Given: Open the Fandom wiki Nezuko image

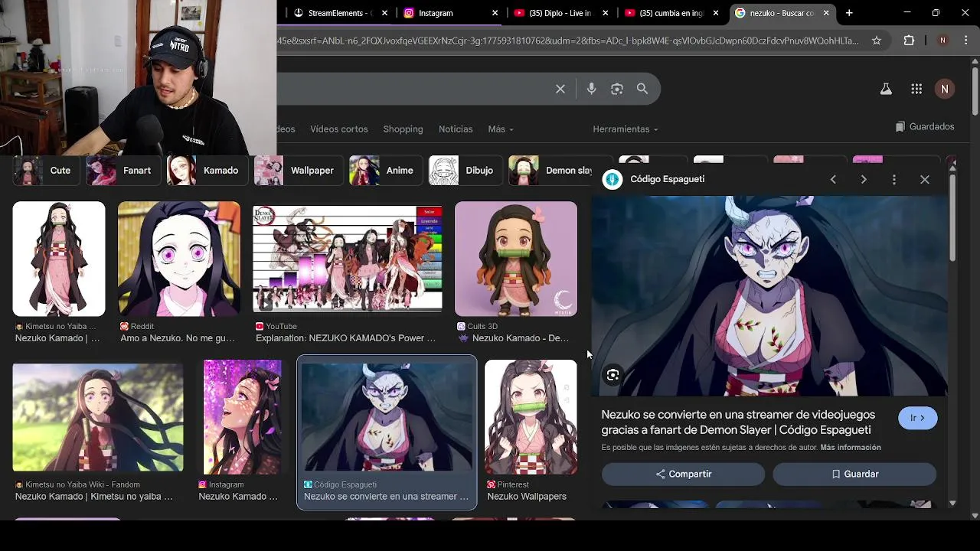Looking at the screenshot, I should tap(98, 417).
